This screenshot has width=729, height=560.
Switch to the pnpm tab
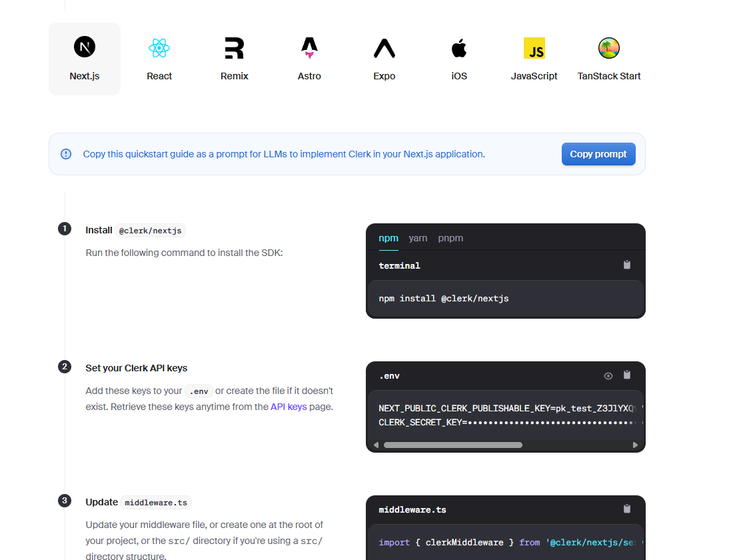coord(450,238)
